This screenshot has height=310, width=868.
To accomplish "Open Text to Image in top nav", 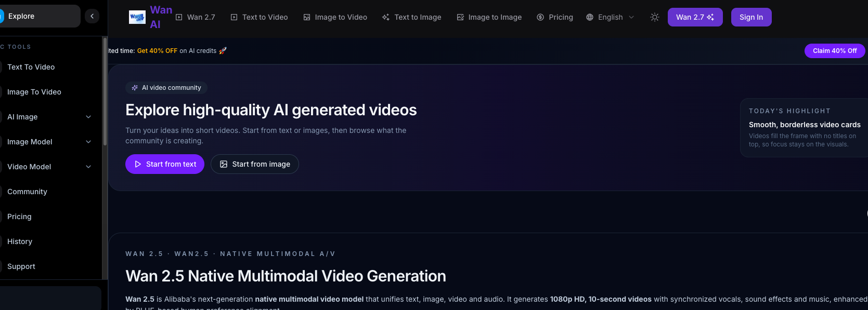I will click(411, 17).
